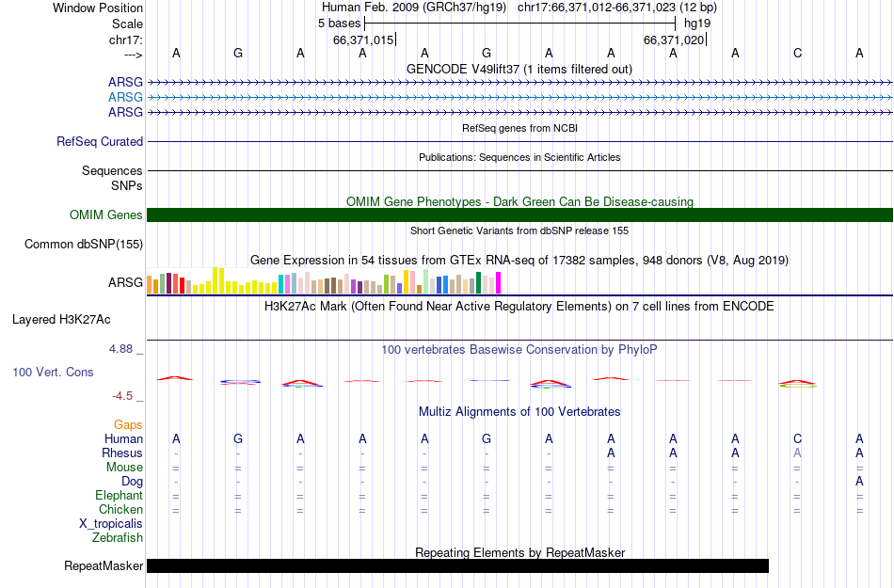Viewport: 894px width, 588px height.
Task: Click the SNPs track label
Action: [127, 185]
